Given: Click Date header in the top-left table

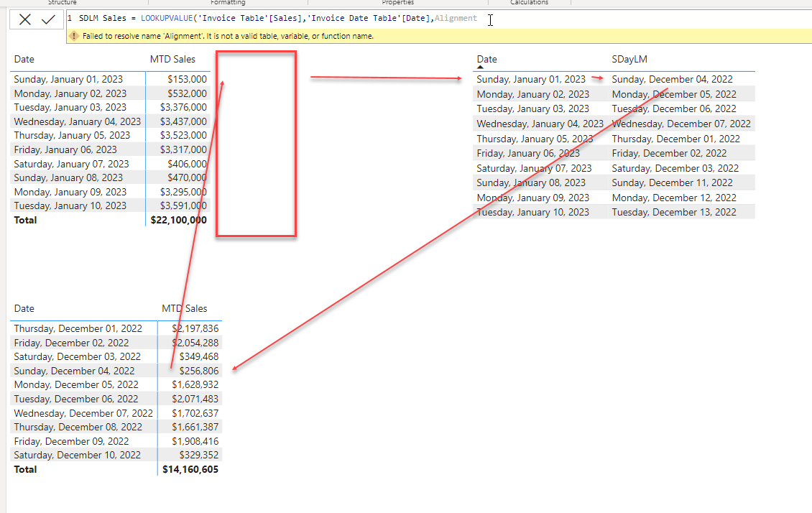Looking at the screenshot, I should point(24,59).
